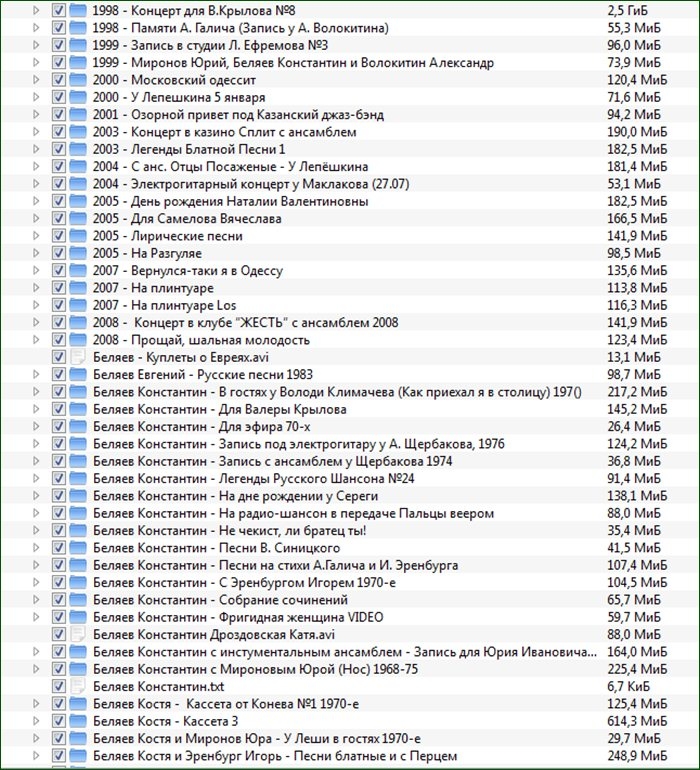
Task: Click size value '225,4 МиБ'
Action: (x=637, y=669)
